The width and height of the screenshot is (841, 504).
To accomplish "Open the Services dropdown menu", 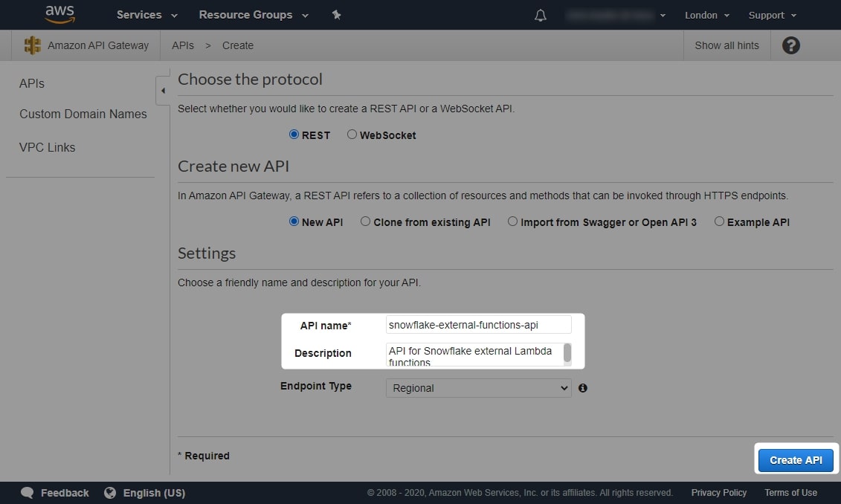I will (147, 15).
